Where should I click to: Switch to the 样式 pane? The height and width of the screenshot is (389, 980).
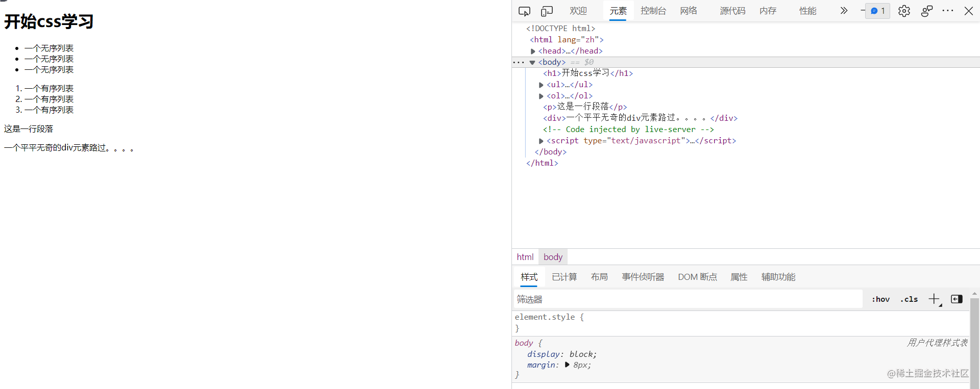pyautogui.click(x=529, y=277)
